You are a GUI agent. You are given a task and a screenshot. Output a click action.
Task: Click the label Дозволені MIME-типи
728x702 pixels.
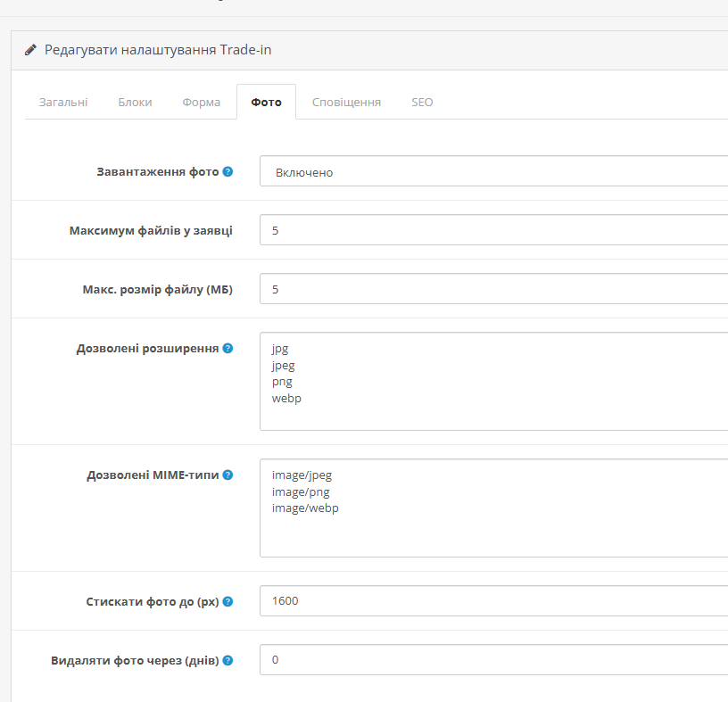[153, 475]
